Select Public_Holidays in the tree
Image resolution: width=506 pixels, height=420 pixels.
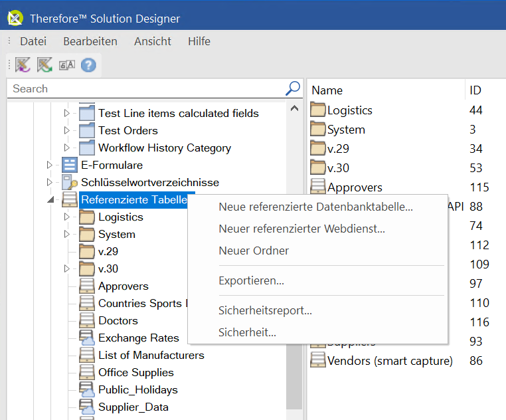tap(138, 389)
